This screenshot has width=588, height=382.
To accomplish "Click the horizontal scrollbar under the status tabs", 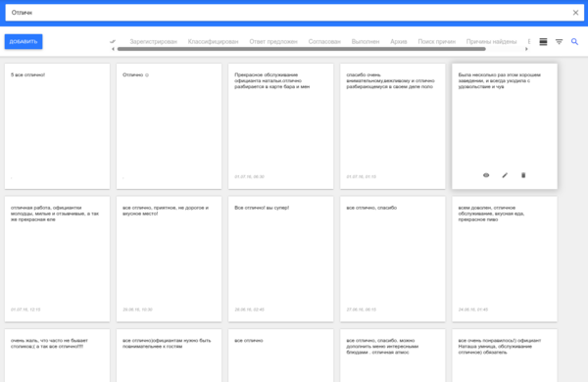I will coord(302,49).
